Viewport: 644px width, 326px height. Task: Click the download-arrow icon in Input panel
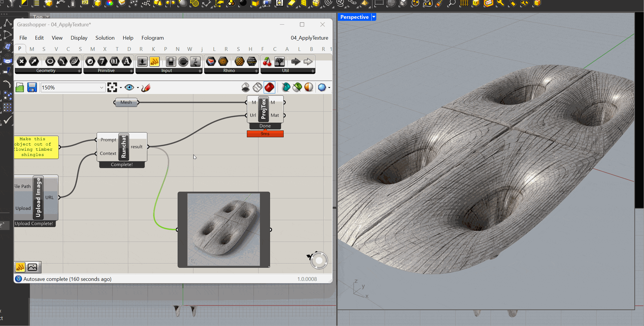[x=142, y=62]
